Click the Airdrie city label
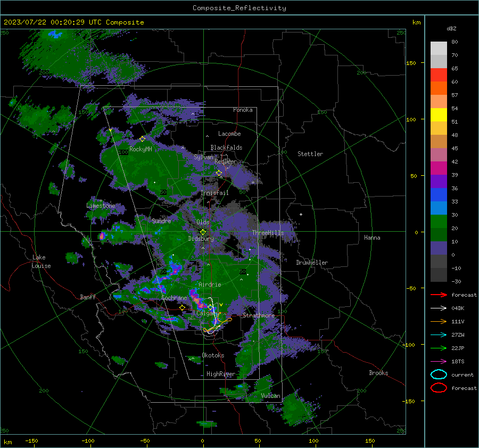This screenshot has height=448, width=479. [x=210, y=284]
